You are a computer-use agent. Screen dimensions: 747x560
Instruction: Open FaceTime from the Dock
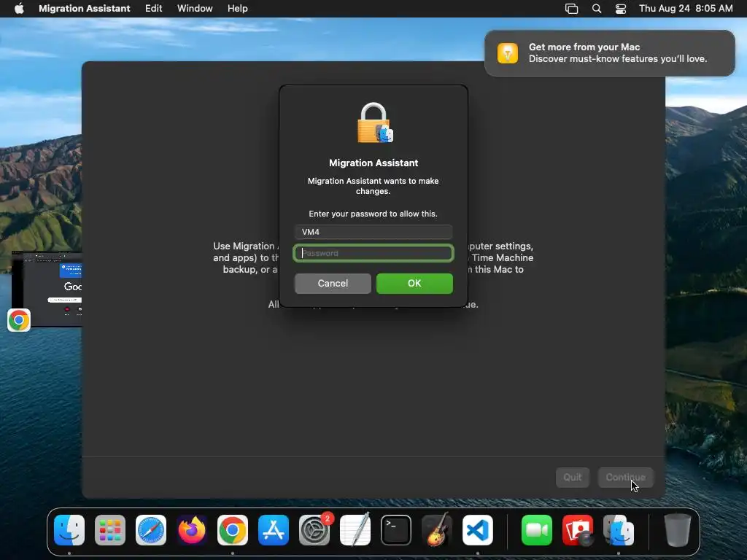click(x=537, y=530)
